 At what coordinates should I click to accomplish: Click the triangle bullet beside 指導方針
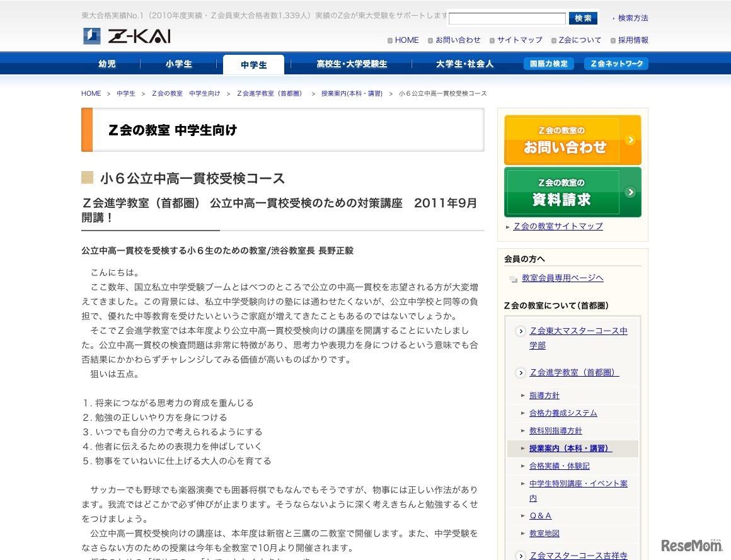click(523, 395)
